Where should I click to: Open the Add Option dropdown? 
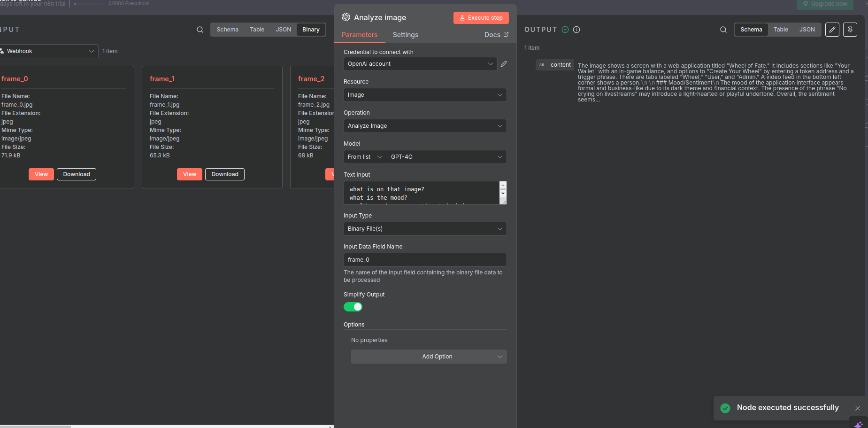(429, 357)
